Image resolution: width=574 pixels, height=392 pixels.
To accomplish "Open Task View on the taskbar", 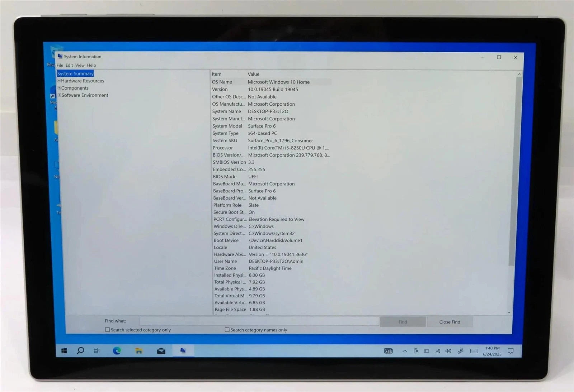I will click(97, 351).
